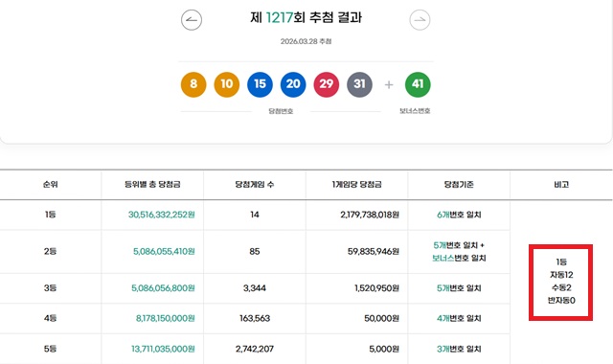
Task: Click the 6개번호 일치 criteria cell
Action: click(x=459, y=215)
